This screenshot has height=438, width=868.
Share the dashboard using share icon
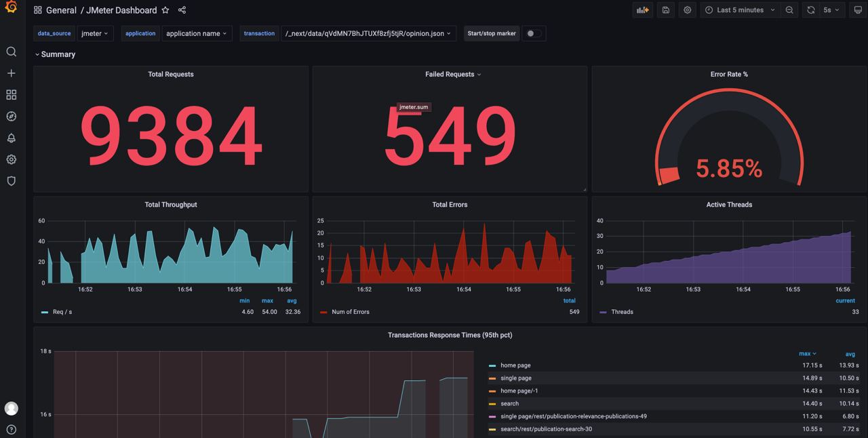pyautogui.click(x=182, y=10)
